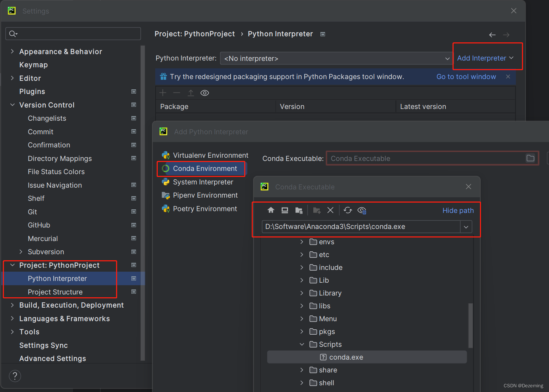The image size is (549, 392).
Task: Expand the Tools settings section
Action: coord(12,332)
